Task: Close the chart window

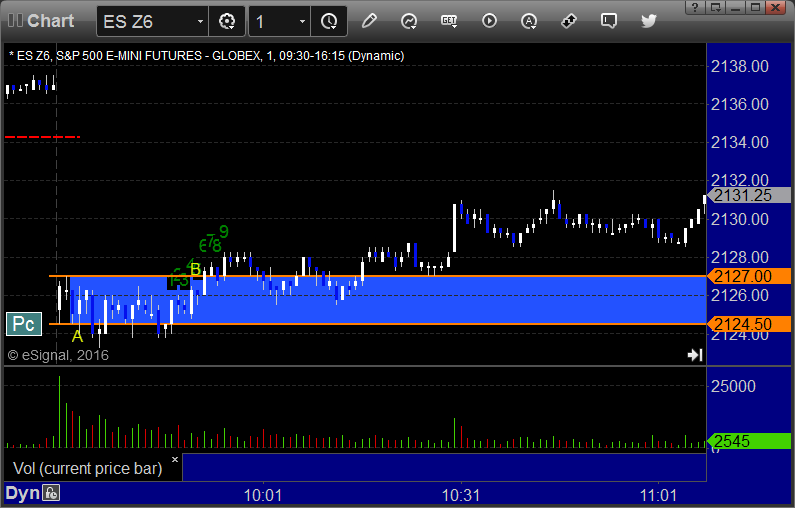Action: pos(776,7)
